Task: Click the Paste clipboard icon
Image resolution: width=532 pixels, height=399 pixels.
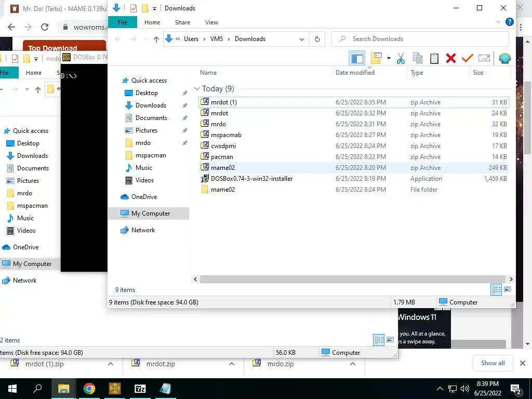Action: tap(434, 58)
